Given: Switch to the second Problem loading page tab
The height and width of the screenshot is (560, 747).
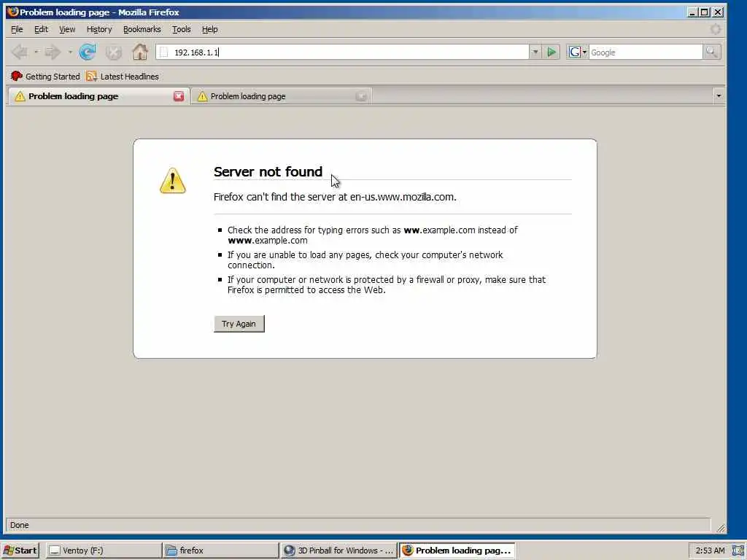Looking at the screenshot, I should pos(281,96).
